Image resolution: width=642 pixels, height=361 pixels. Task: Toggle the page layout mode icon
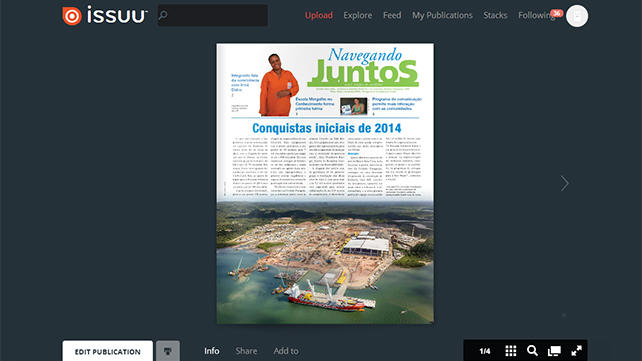(554, 351)
